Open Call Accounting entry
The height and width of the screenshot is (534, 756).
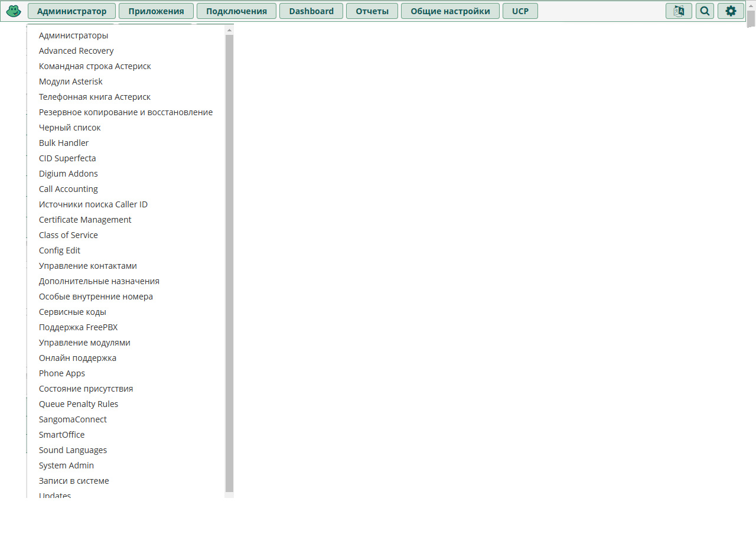click(x=69, y=189)
